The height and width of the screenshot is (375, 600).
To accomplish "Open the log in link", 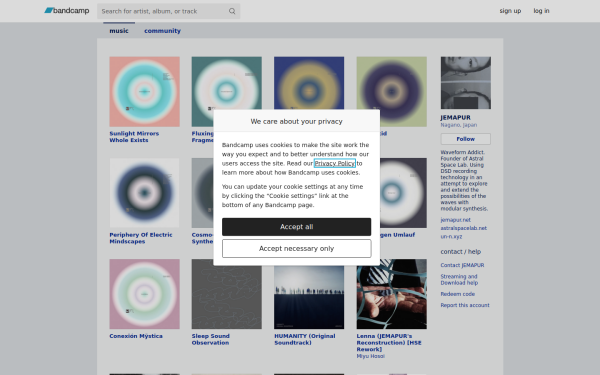I will tap(541, 11).
